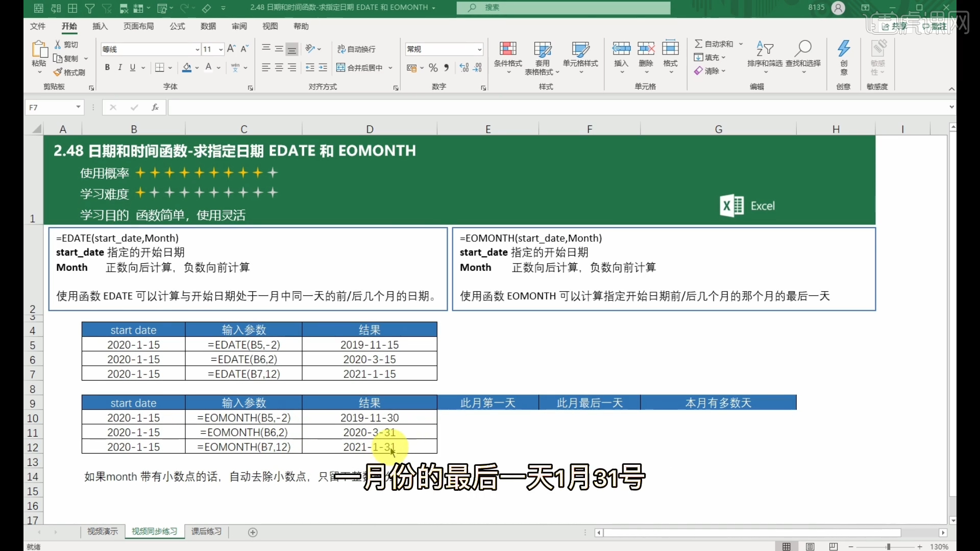Toggle Bold formatting
Screen dimensions: 980x551
(107, 67)
